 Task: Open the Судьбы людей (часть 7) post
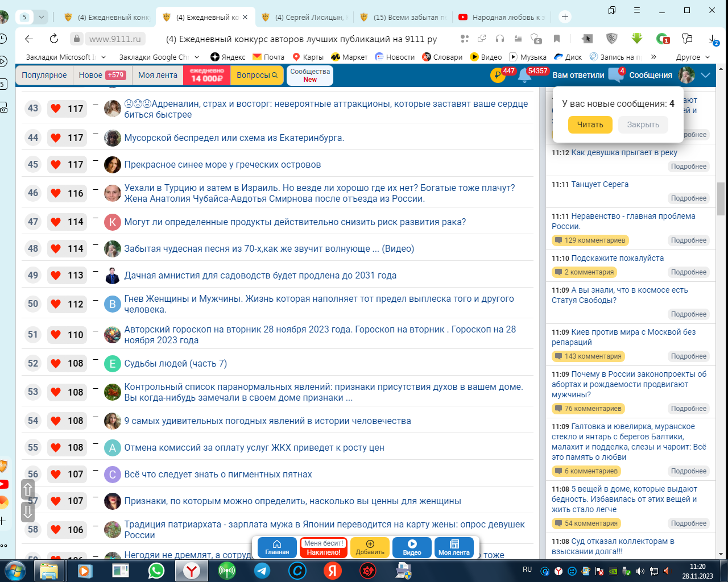175,364
